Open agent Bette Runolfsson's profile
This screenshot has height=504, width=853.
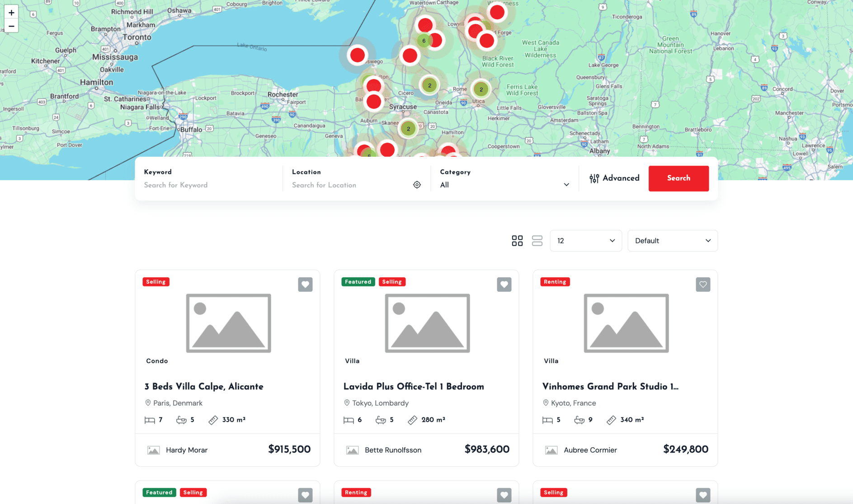[393, 450]
